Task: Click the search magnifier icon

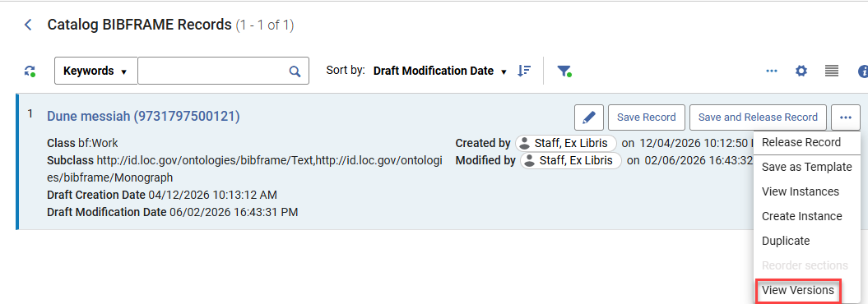Action: [295, 71]
